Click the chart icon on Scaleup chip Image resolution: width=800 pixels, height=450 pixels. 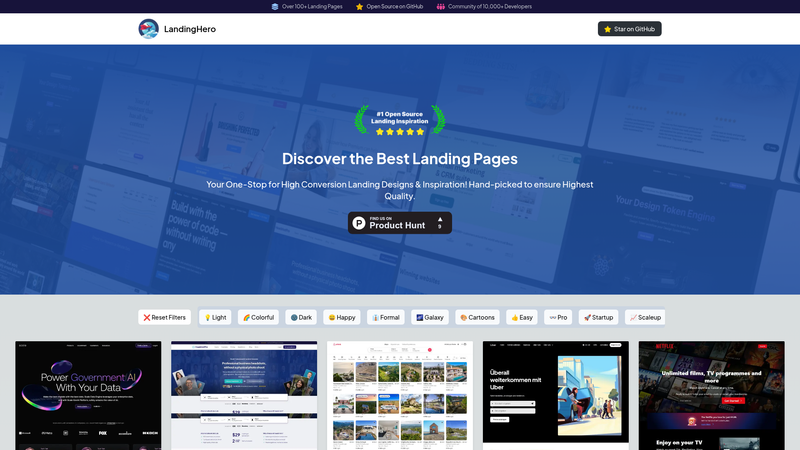[x=633, y=317]
